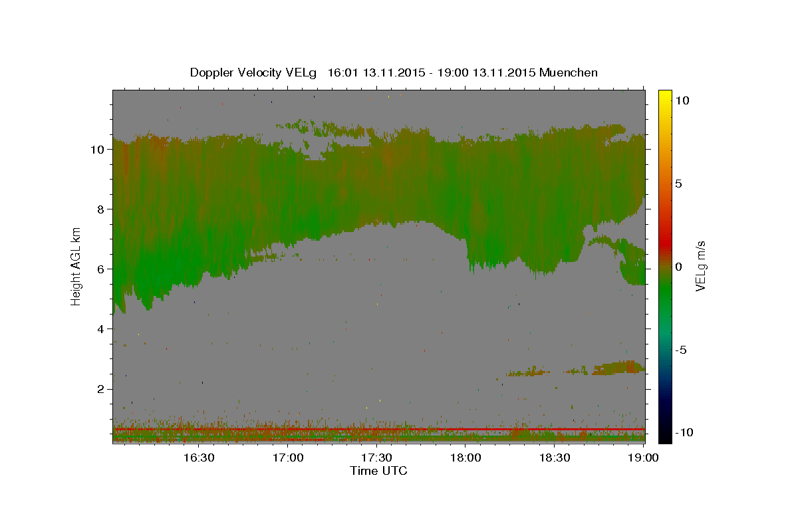Image resolution: width=798 pixels, height=532 pixels.
Task: Click the colorbar value -10 label
Action: click(684, 433)
